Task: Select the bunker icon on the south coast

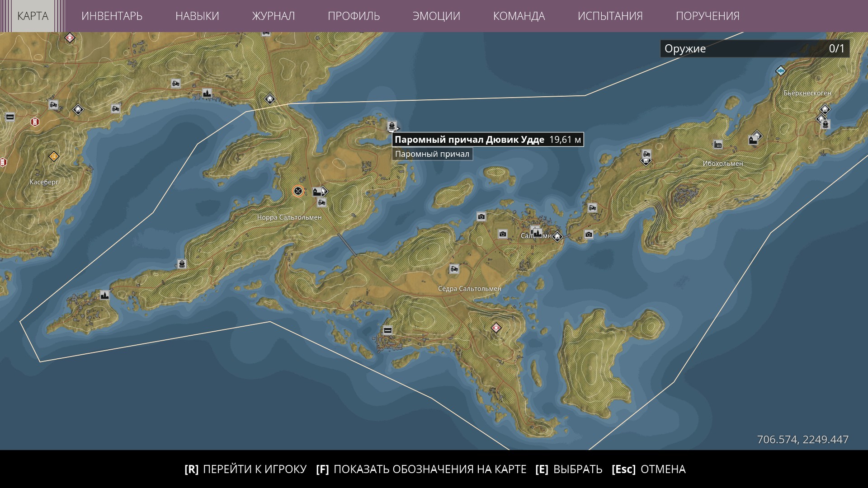Action: (x=387, y=330)
